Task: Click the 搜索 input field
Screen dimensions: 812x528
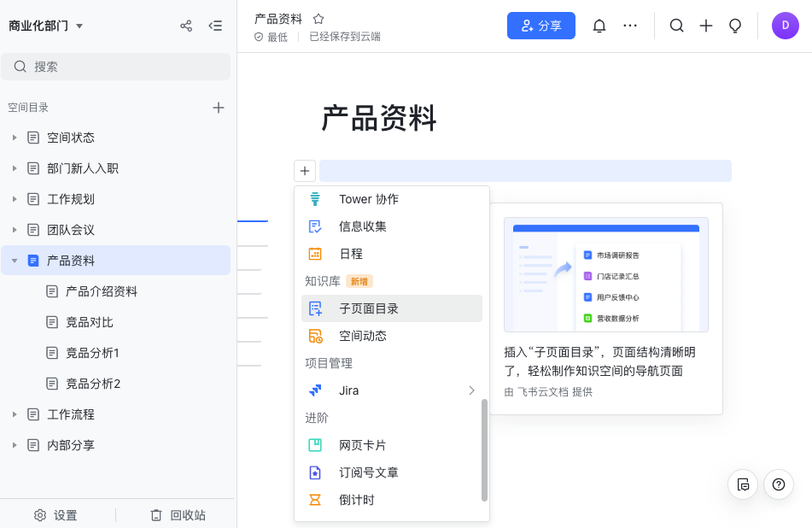Action: coord(116,67)
